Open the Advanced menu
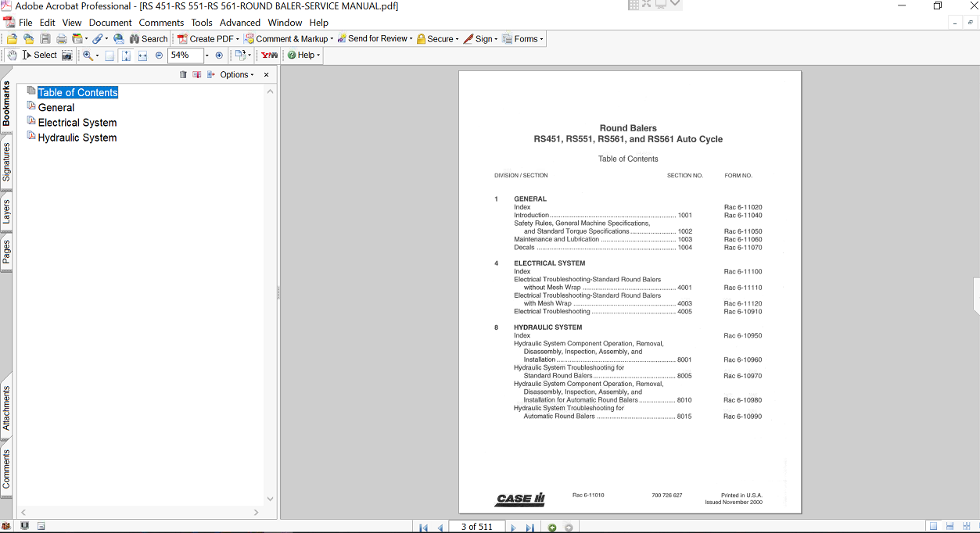980x533 pixels. pos(239,23)
